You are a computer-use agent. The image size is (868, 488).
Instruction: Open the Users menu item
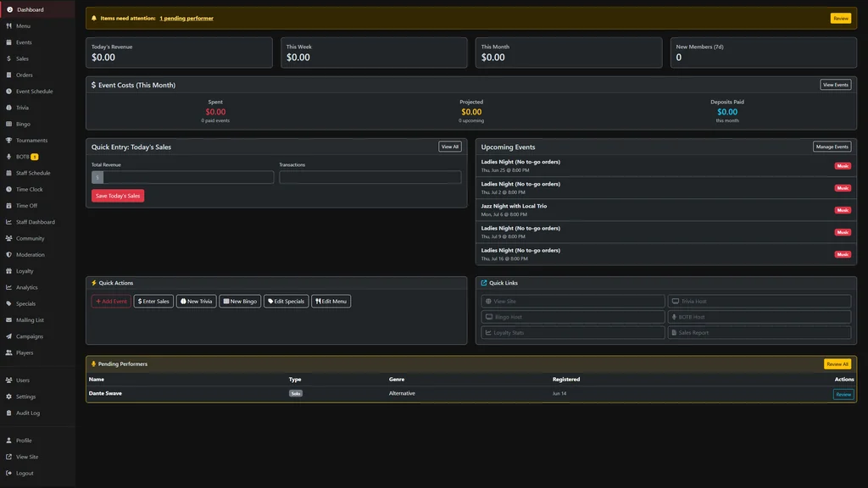(37, 380)
